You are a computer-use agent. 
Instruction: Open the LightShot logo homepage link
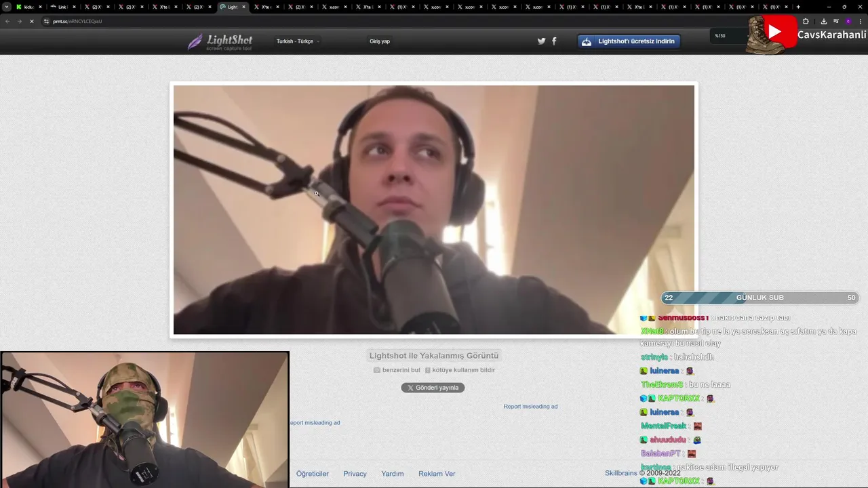click(x=220, y=42)
